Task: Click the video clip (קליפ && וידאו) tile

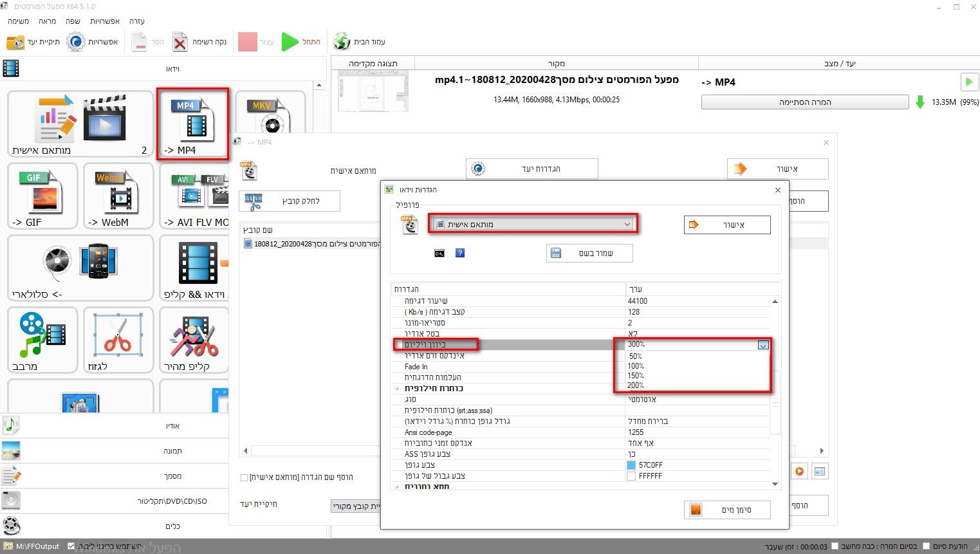Action: point(194,268)
